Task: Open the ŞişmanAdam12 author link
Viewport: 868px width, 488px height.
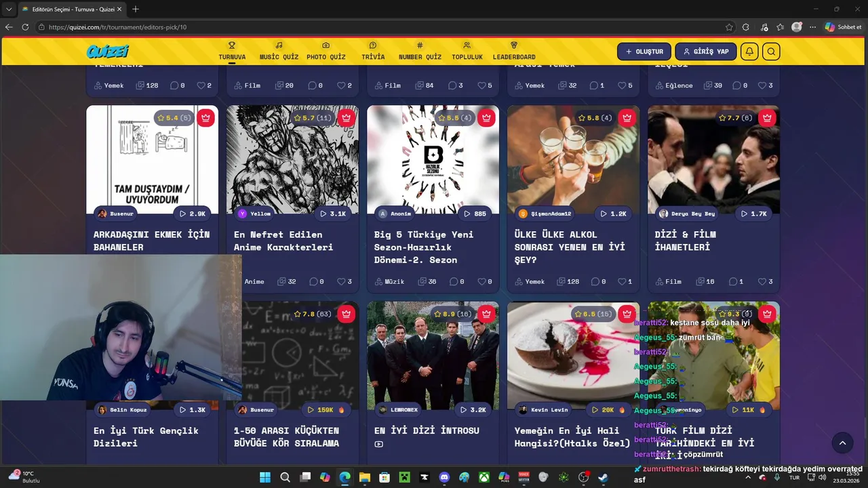Action: [x=545, y=213]
